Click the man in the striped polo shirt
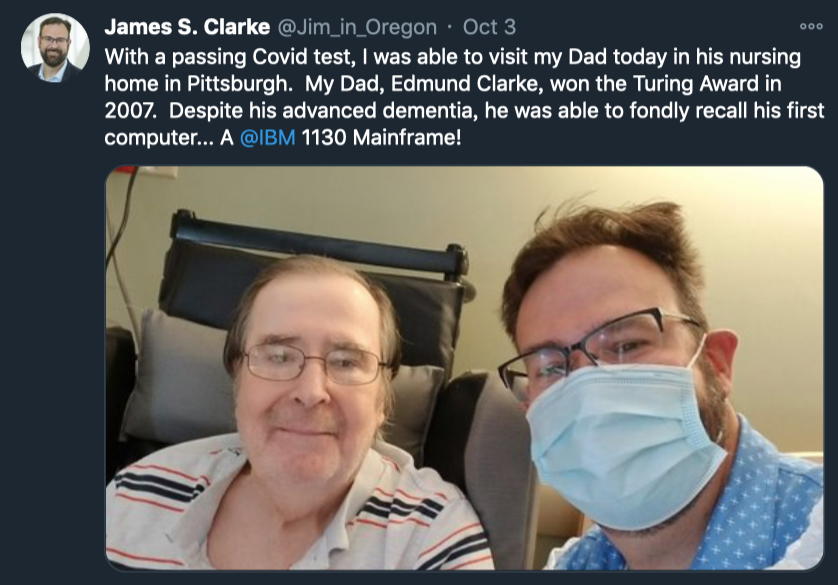This screenshot has height=585, width=838. pos(305,417)
